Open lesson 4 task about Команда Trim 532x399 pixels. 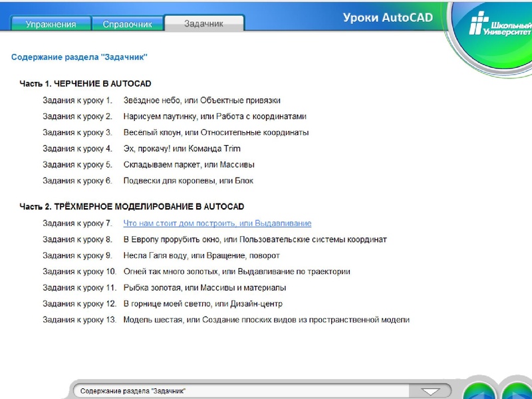(x=182, y=148)
